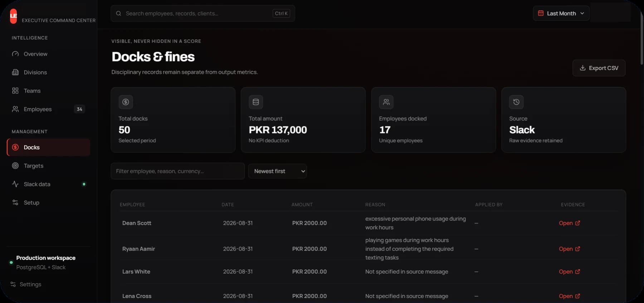Viewport: 644px width, 303px height.
Task: Click the Teams grid icon
Action: 15,91
